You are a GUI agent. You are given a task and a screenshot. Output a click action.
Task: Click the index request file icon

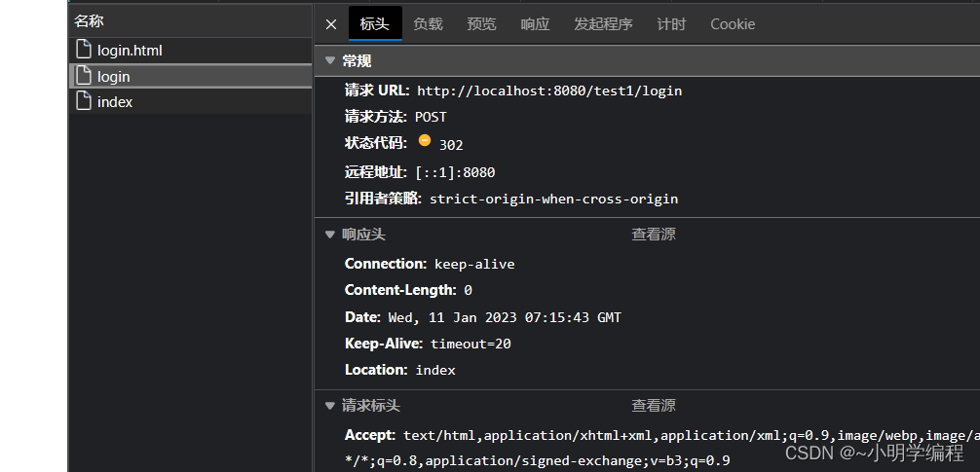pyautogui.click(x=84, y=101)
